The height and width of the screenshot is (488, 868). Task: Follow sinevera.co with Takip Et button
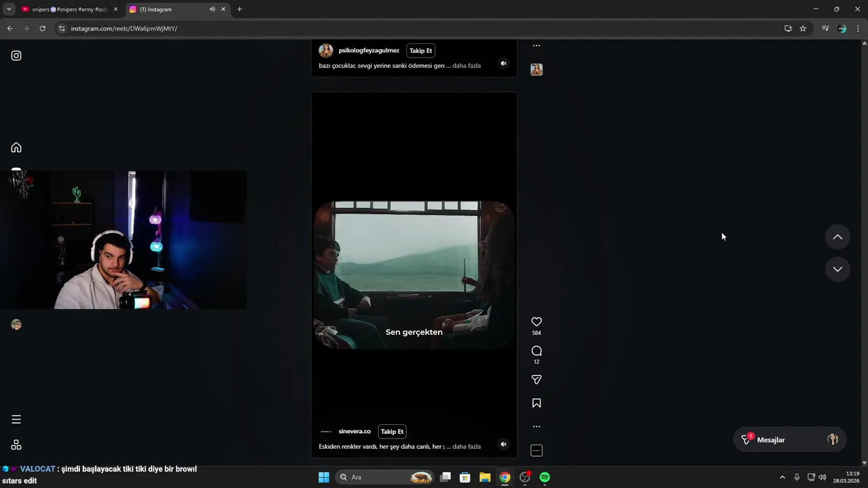(x=392, y=432)
